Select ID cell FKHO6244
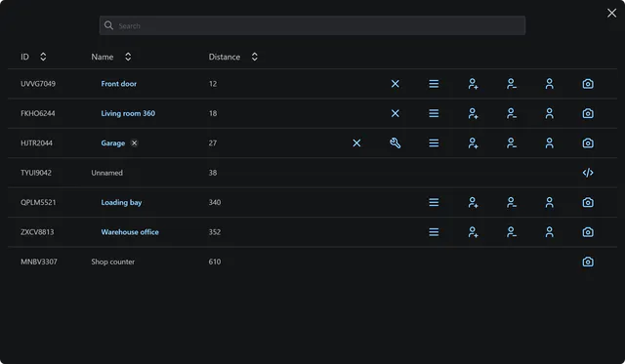 pos(38,113)
